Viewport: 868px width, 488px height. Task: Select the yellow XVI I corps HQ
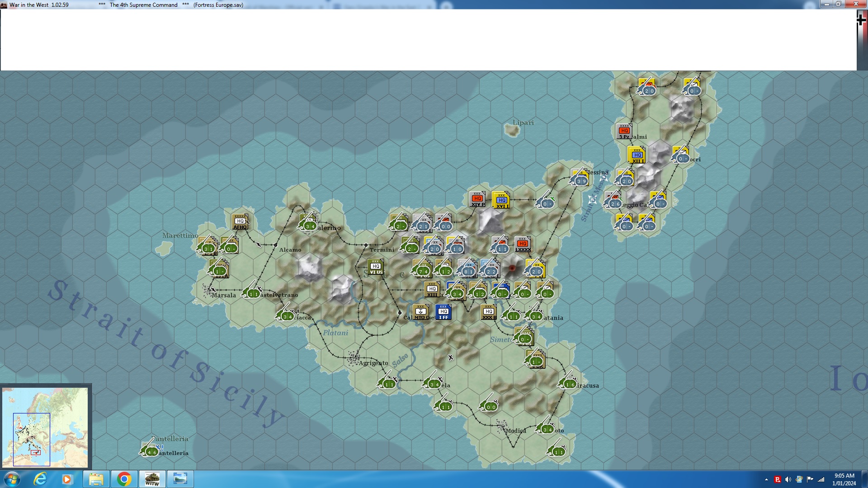[x=501, y=200]
